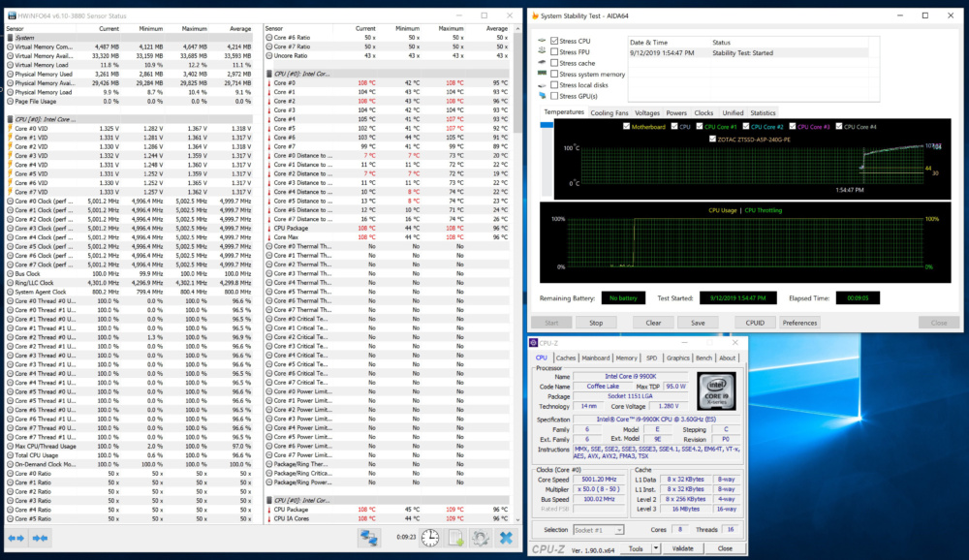Image resolution: width=969 pixels, height=560 pixels.
Task: Click the Stress CPU chip icon
Action: [x=542, y=41]
